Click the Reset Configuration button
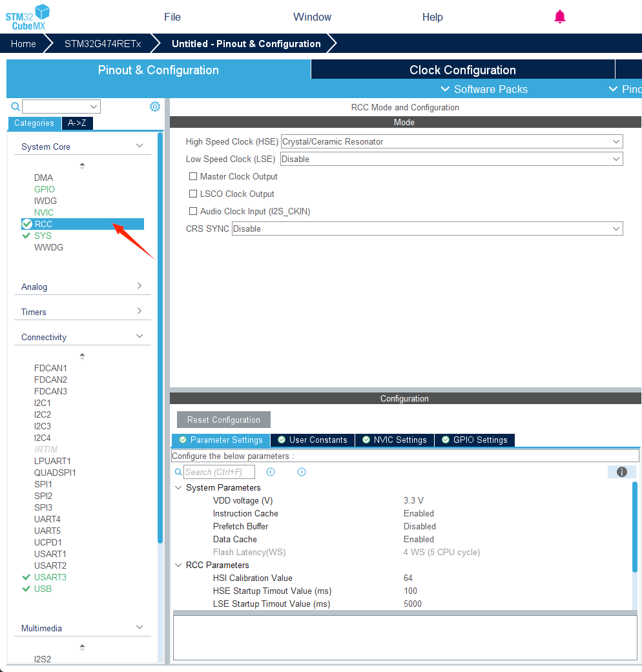This screenshot has width=642, height=672. pos(224,420)
